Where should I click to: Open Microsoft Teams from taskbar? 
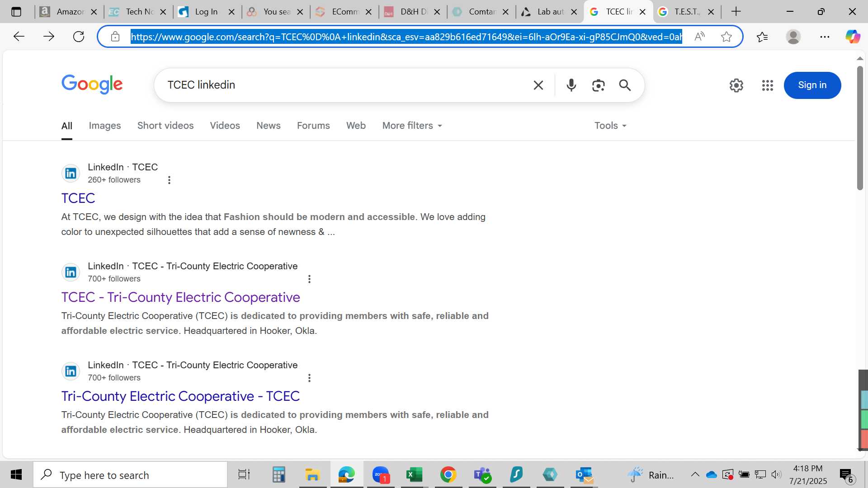point(482,474)
